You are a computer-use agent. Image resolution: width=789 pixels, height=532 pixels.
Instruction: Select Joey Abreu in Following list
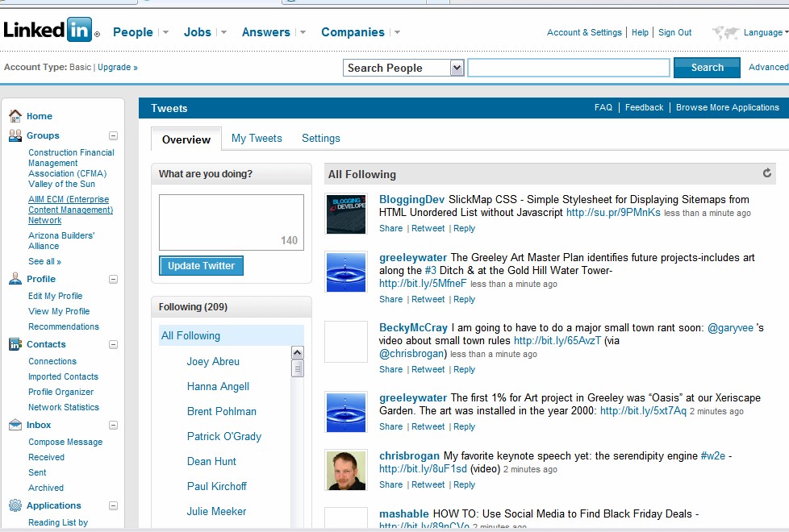pos(213,362)
